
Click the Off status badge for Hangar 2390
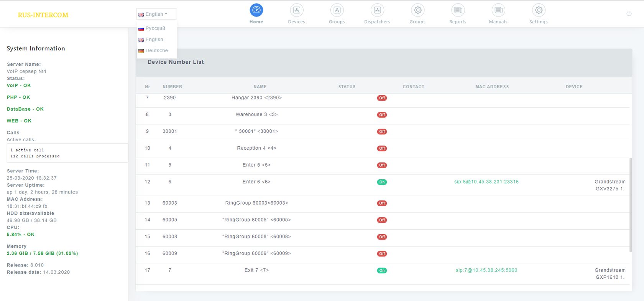pyautogui.click(x=382, y=98)
